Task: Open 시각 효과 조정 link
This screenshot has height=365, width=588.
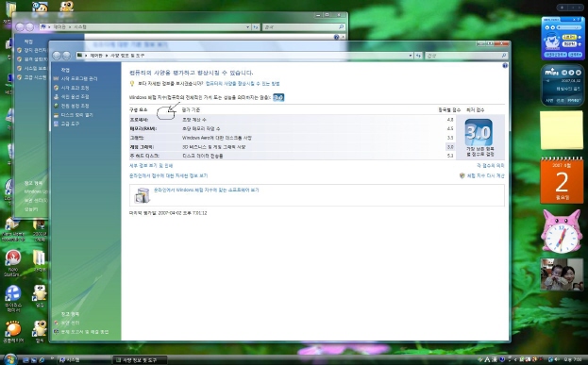Action: tap(75, 88)
